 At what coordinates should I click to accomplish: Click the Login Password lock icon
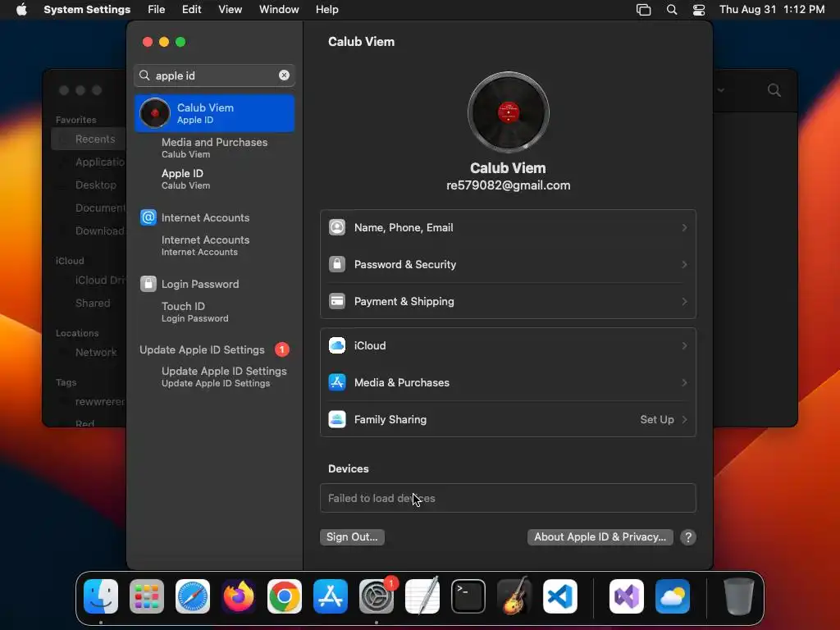click(148, 284)
